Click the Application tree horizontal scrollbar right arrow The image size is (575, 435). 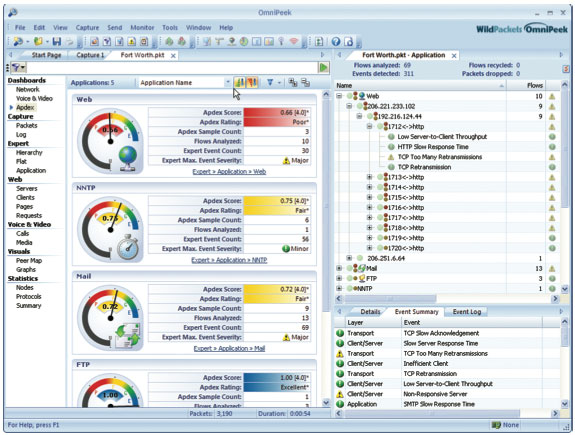(x=556, y=299)
